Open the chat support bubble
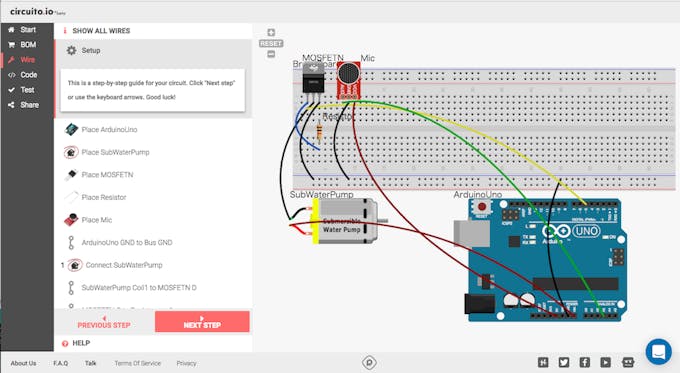This screenshot has width=680, height=373. click(658, 351)
